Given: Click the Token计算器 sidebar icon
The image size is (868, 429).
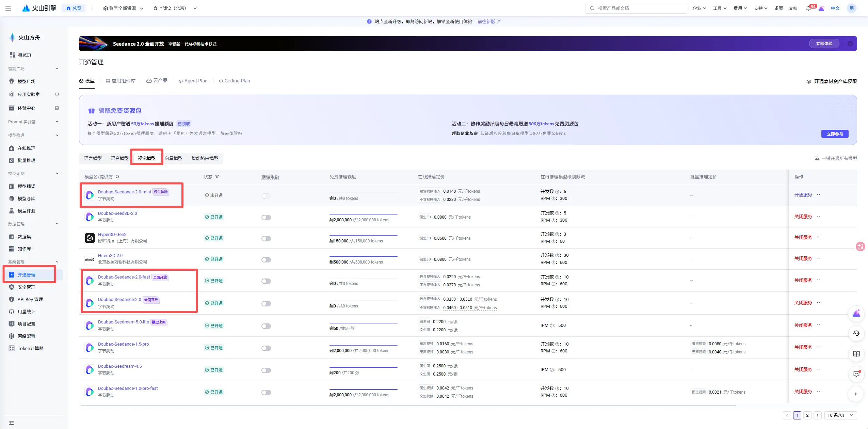Looking at the screenshot, I should (x=12, y=348).
